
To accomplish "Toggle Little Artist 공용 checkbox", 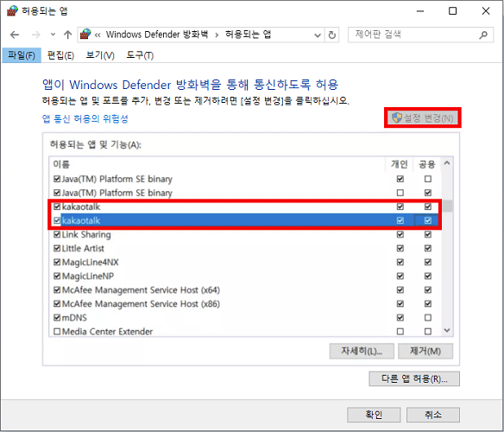I will 428,248.
